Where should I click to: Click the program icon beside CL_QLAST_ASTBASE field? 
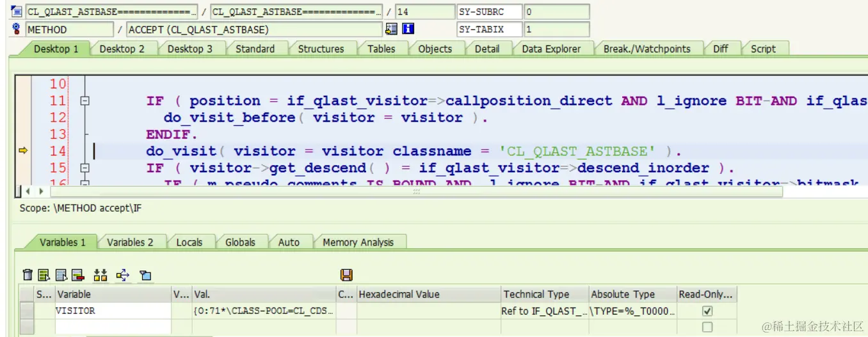tap(17, 12)
